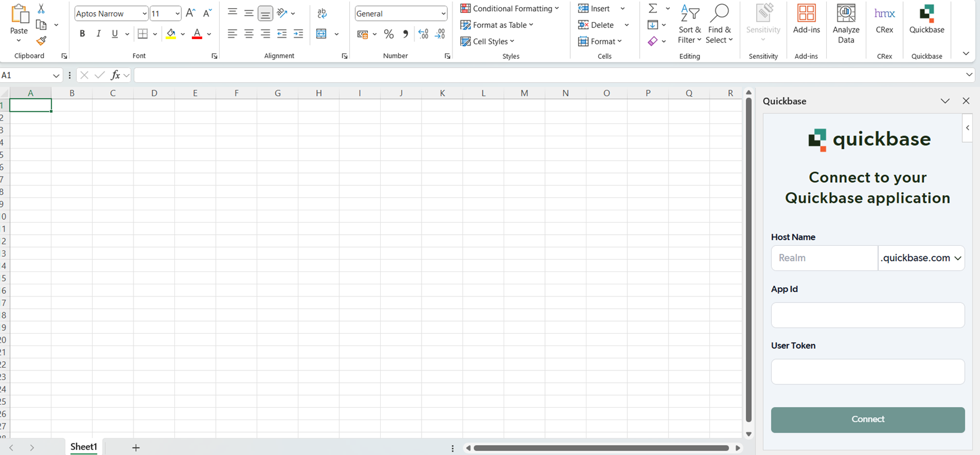Image resolution: width=980 pixels, height=455 pixels.
Task: Select the Format Painter brush icon
Action: tap(41, 41)
